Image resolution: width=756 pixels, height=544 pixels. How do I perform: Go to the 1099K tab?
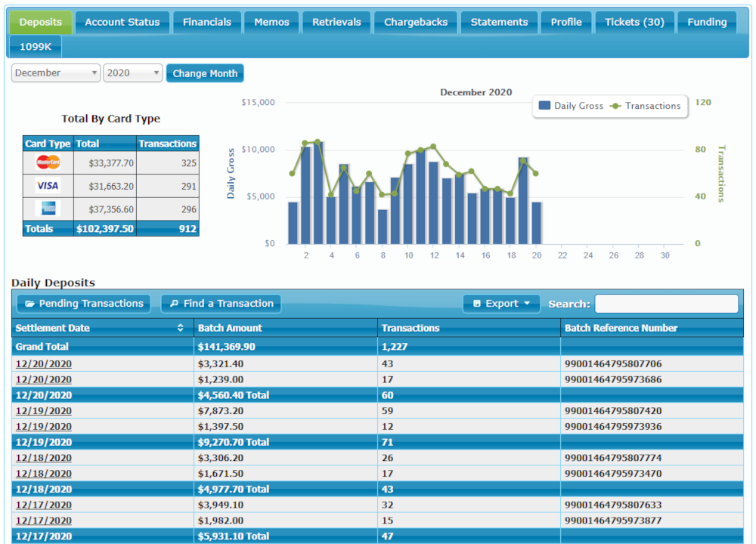click(x=35, y=47)
